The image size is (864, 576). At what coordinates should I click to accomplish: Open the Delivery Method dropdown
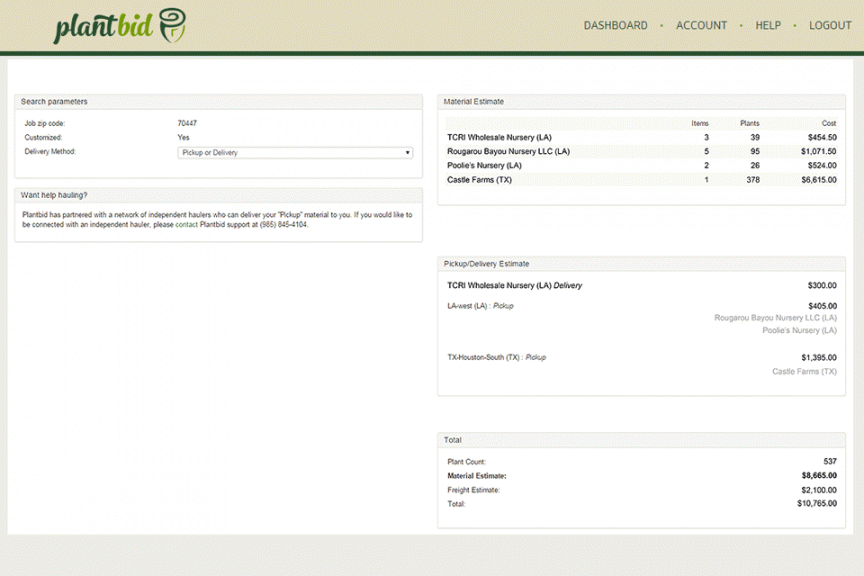(295, 152)
